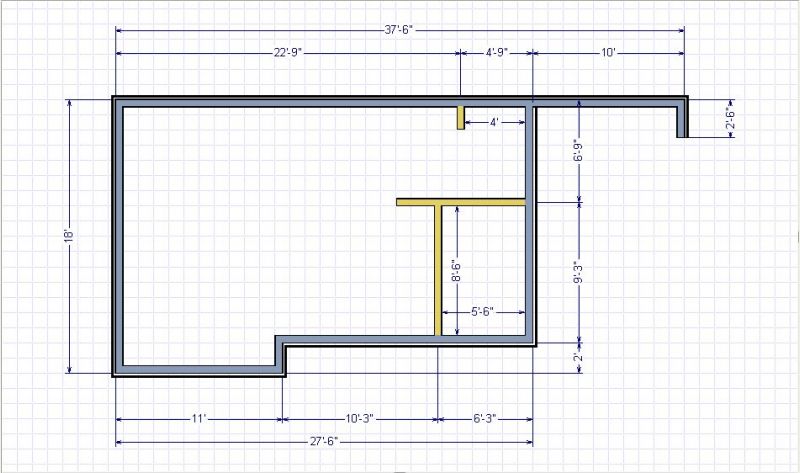Select the short yellow stub wall near top

click(461, 117)
